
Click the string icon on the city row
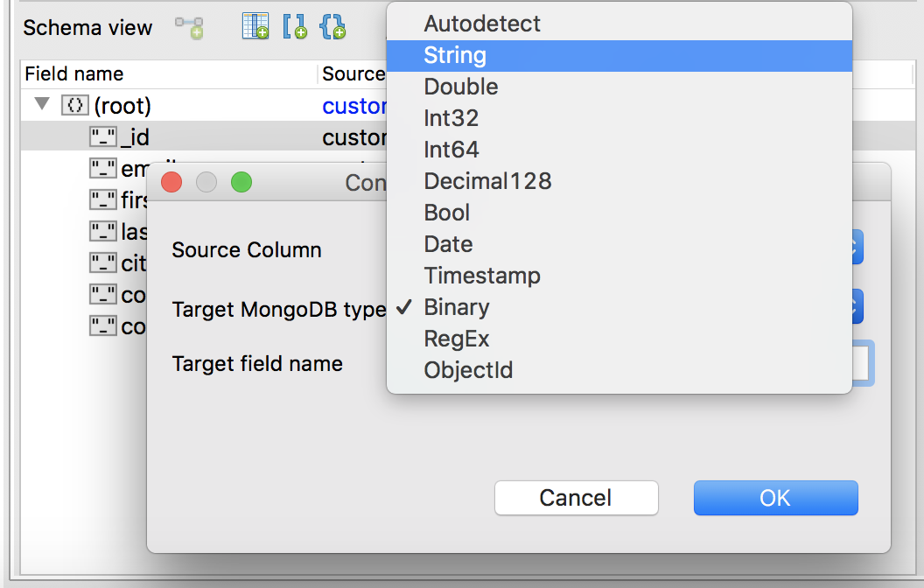pyautogui.click(x=102, y=263)
